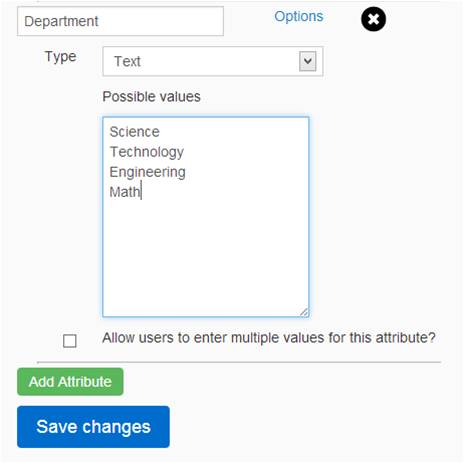Viewport: 464px width, 463px height.
Task: Expand the Type dropdown arrow
Action: 307,61
